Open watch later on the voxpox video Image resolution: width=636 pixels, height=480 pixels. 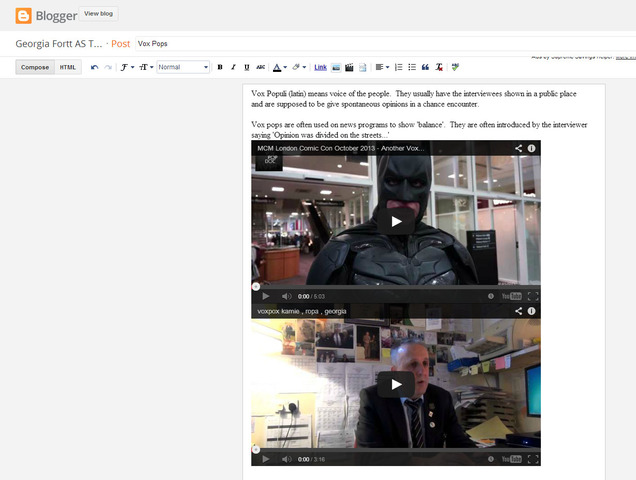(491, 459)
